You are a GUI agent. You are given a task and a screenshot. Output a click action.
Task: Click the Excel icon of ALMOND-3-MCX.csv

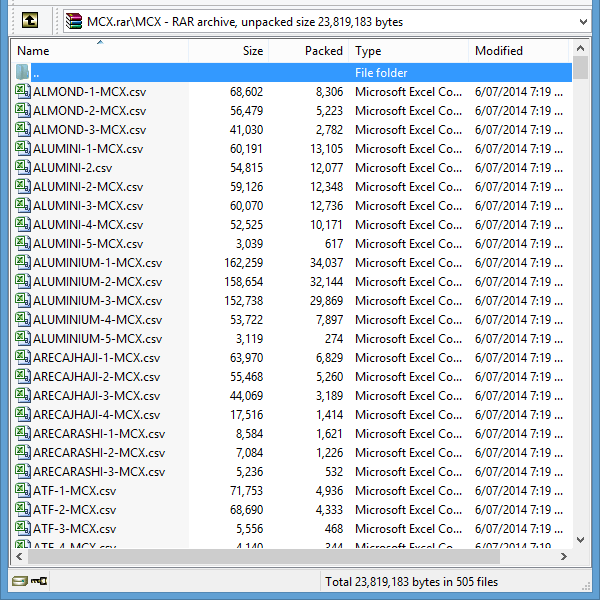coord(23,129)
